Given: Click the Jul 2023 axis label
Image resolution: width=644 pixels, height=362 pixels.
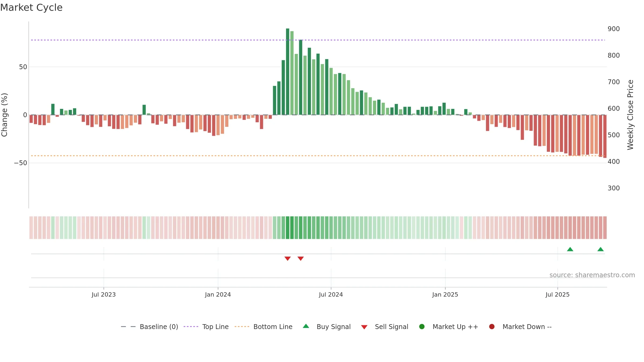Looking at the screenshot, I should [x=104, y=294].
